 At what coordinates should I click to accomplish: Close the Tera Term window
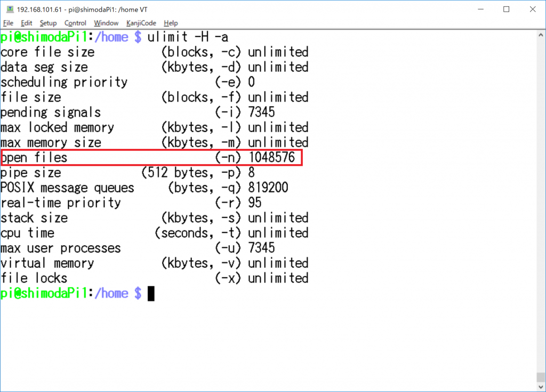pos(533,10)
